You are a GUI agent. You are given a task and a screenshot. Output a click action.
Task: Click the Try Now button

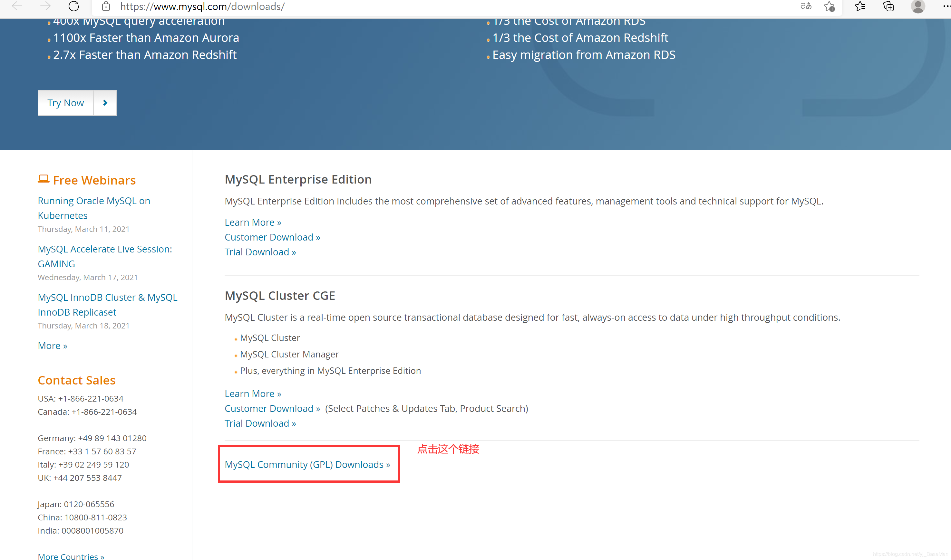pos(66,103)
